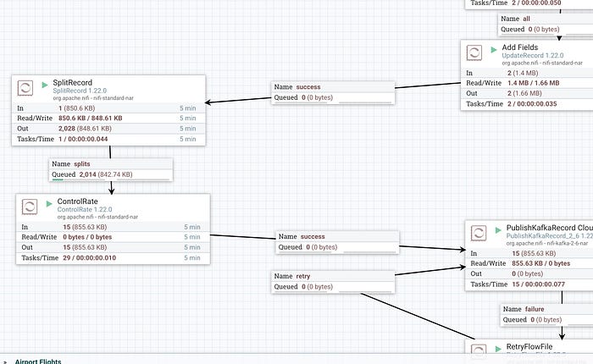Select the PublishKafkaRecord processor title
Viewport: 593px width, 364px height.
pos(550,228)
